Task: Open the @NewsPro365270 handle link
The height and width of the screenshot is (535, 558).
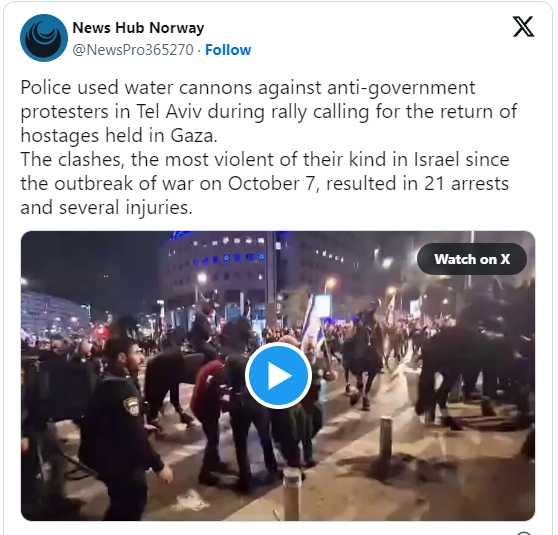Action: pos(133,50)
